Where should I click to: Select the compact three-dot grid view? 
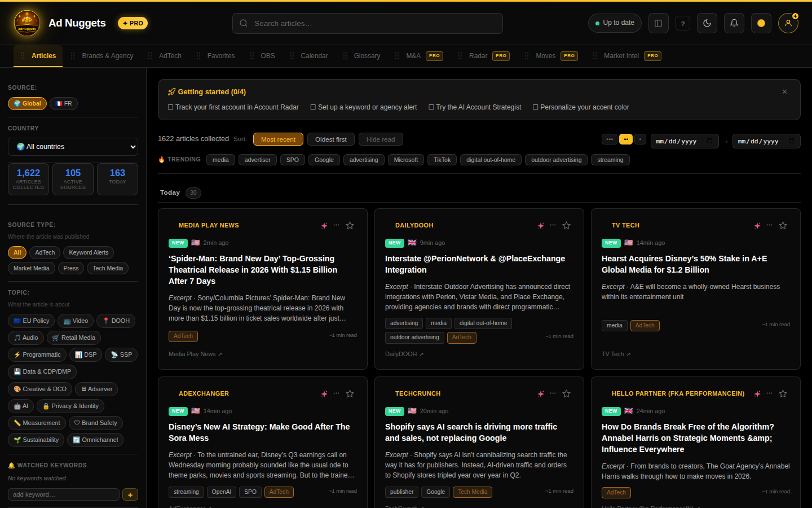pos(609,139)
